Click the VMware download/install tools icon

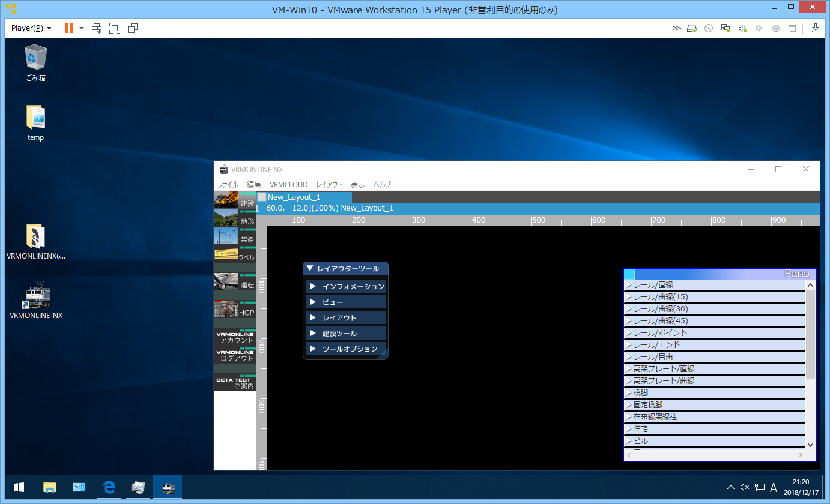pyautogui.click(x=815, y=28)
